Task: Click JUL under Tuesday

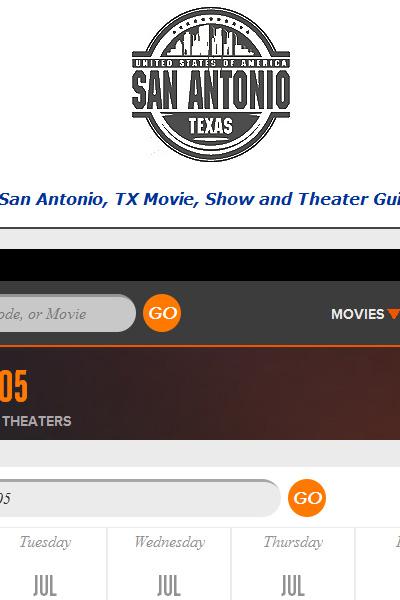Action: pyautogui.click(x=45, y=586)
